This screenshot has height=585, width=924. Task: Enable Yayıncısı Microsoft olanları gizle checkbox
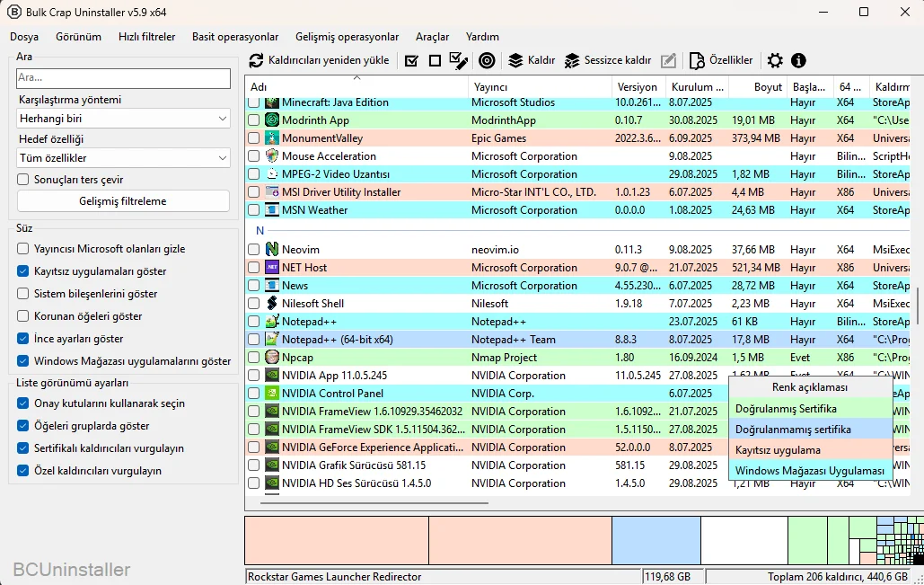click(x=23, y=249)
